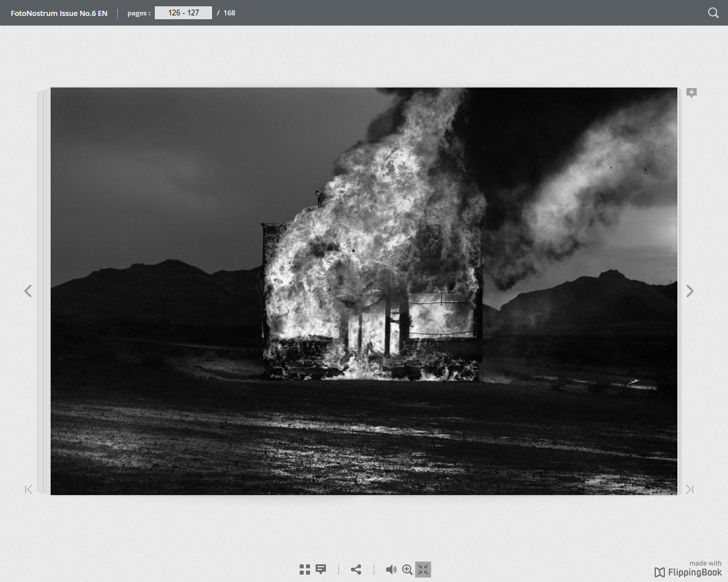Click the page number field showing 126 - 127

[x=183, y=13]
